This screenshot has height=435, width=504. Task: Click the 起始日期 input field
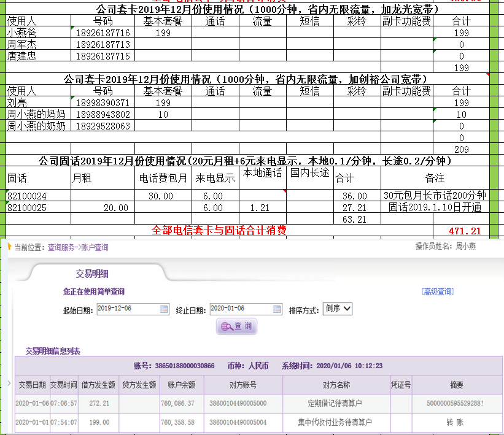[x=127, y=309]
